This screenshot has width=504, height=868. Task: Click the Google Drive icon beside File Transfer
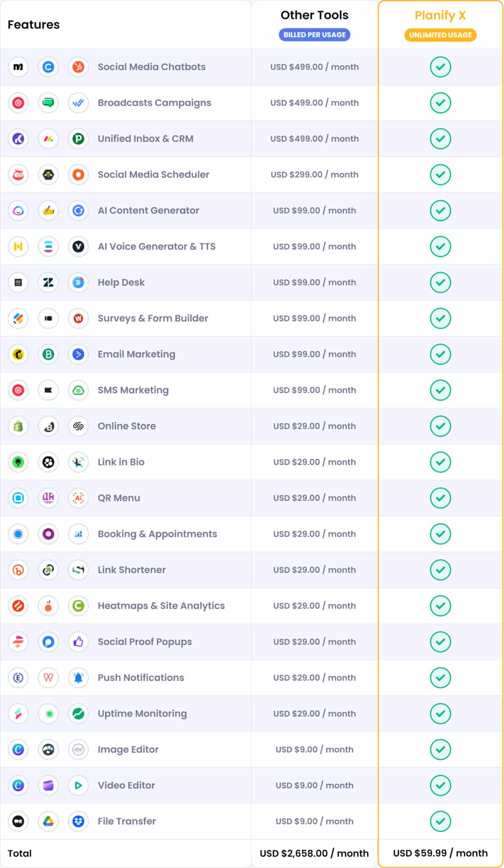48,821
